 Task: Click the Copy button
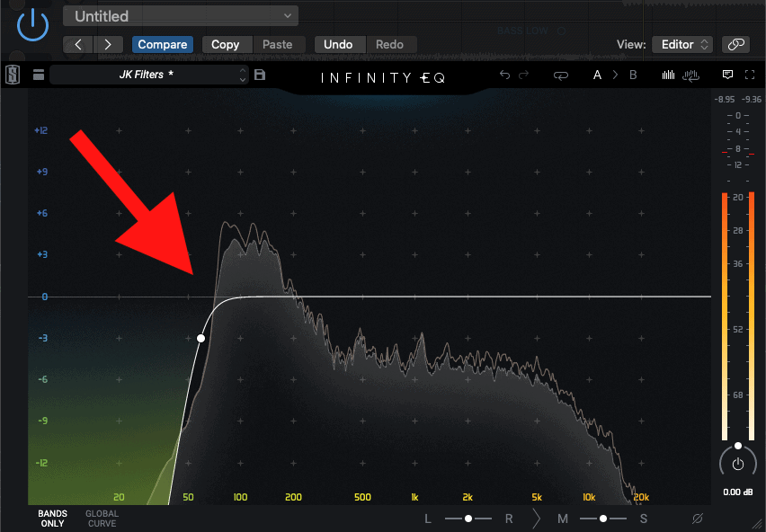tap(225, 44)
